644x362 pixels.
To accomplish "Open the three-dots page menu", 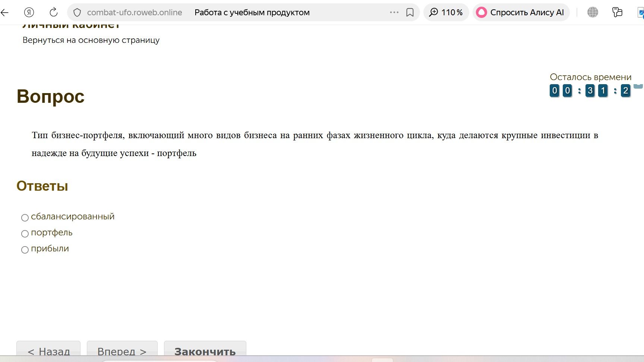I will 394,12.
